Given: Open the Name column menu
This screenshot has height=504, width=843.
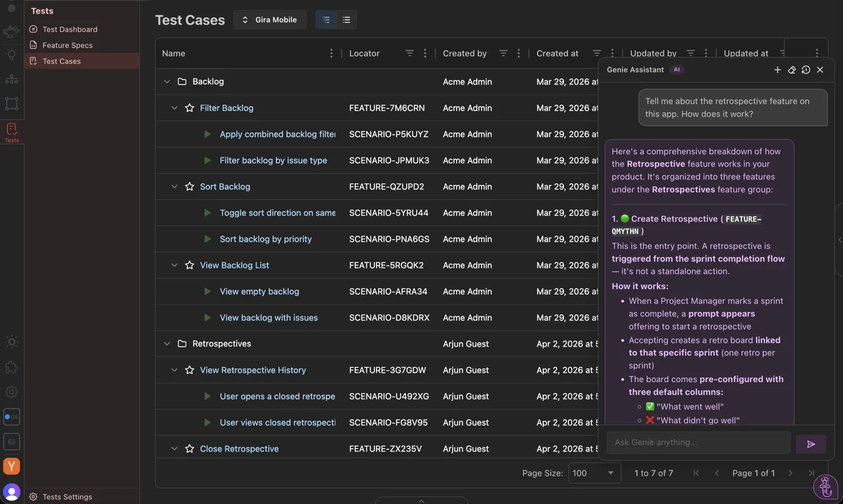Looking at the screenshot, I should 331,54.
